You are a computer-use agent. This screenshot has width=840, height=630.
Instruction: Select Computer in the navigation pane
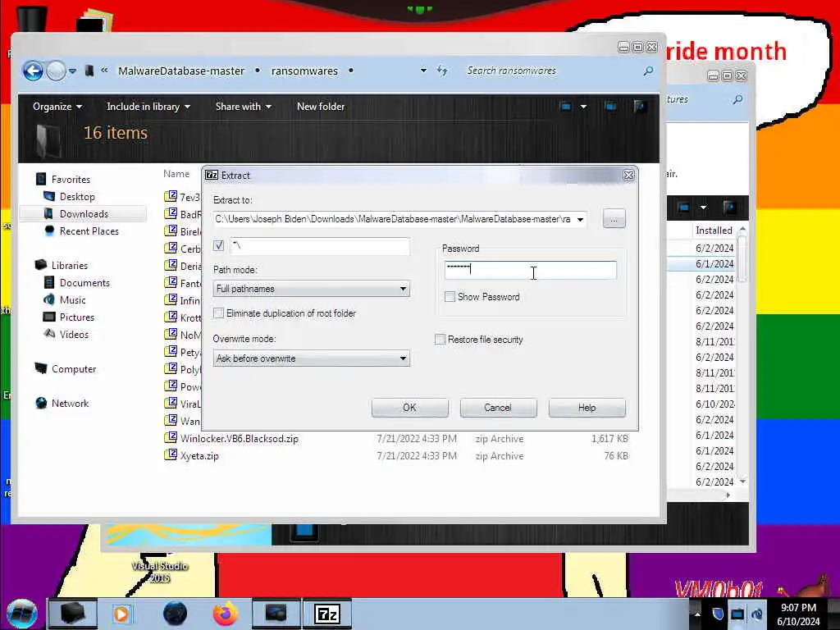(x=74, y=368)
